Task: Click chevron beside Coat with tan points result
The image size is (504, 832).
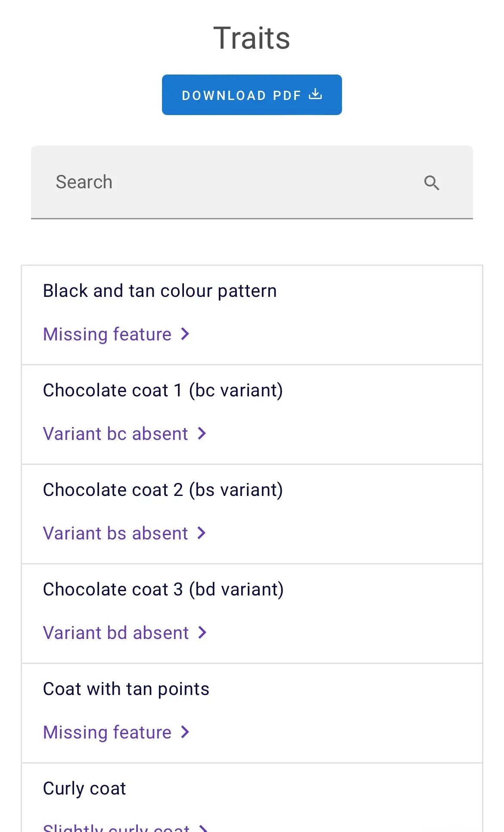Action: 185,732
